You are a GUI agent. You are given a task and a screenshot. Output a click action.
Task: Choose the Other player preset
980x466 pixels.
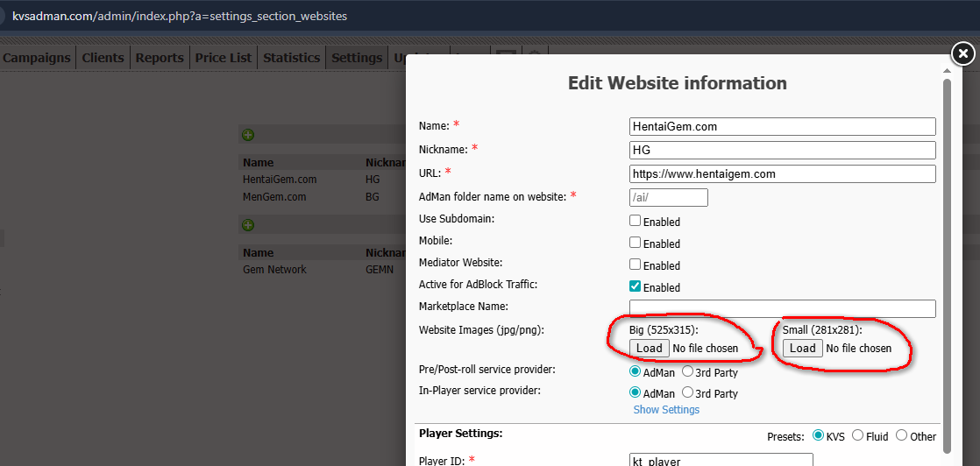coord(901,435)
